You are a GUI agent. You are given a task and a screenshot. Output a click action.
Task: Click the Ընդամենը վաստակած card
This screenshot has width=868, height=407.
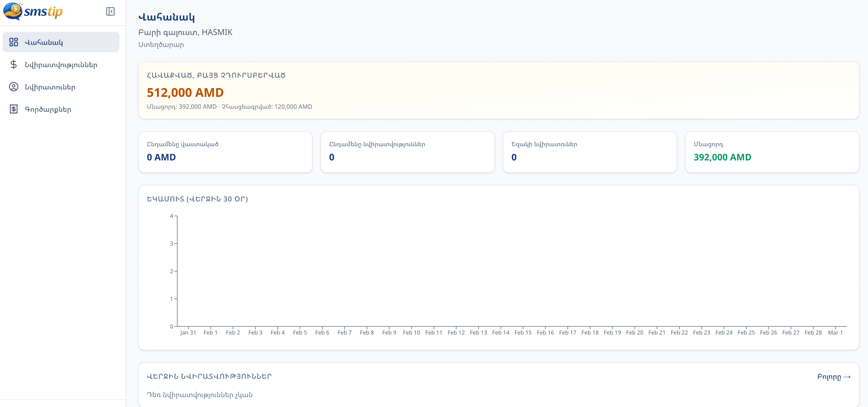[225, 152]
